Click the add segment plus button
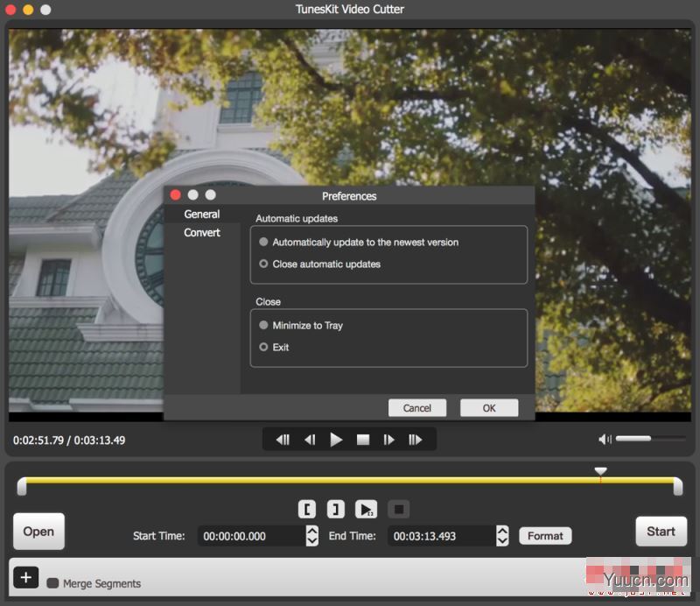The image size is (700, 606). pos(26,578)
